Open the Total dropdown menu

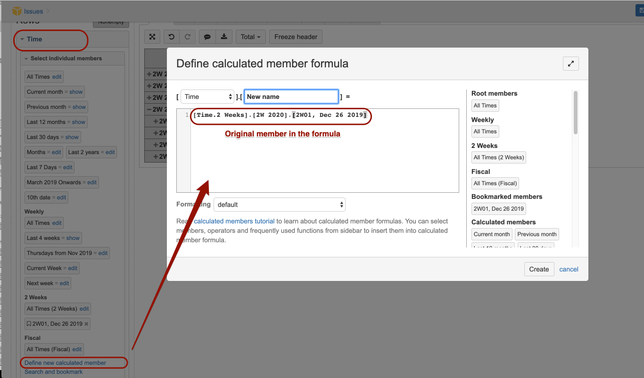tap(251, 37)
